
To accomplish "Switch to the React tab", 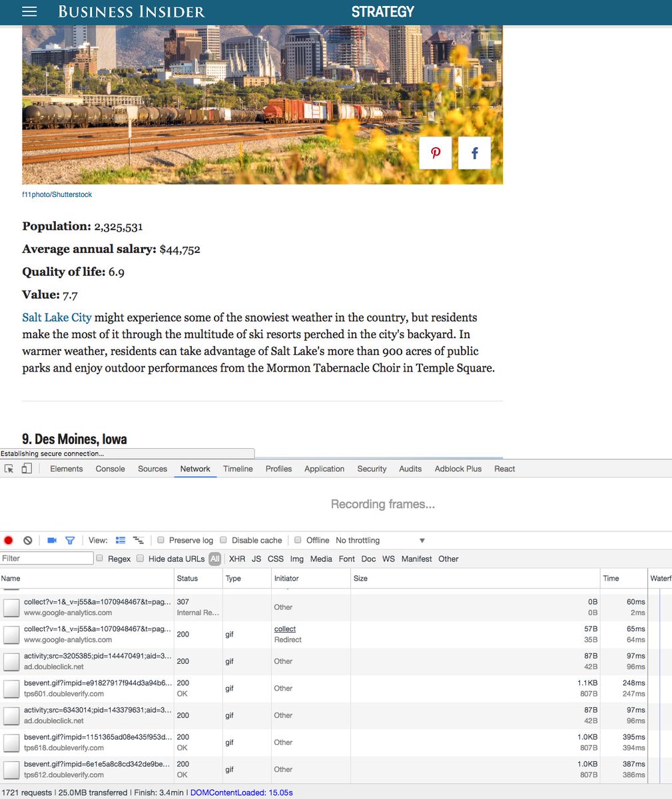I will [x=505, y=469].
